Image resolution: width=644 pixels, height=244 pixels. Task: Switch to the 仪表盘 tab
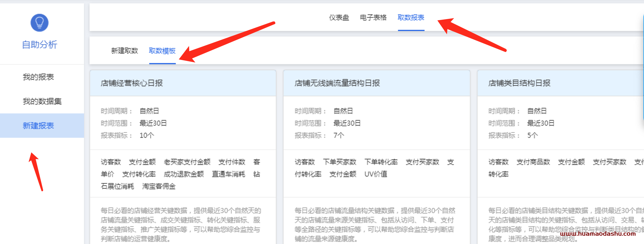pyautogui.click(x=339, y=18)
